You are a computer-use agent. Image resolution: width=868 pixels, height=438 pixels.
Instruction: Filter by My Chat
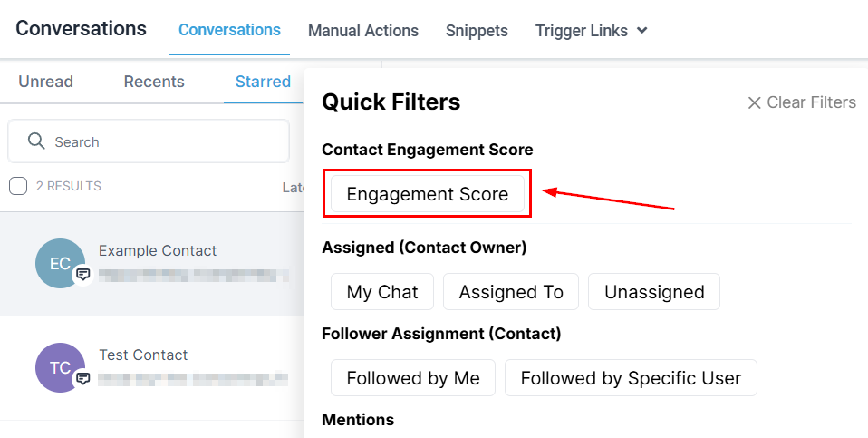[x=382, y=292]
